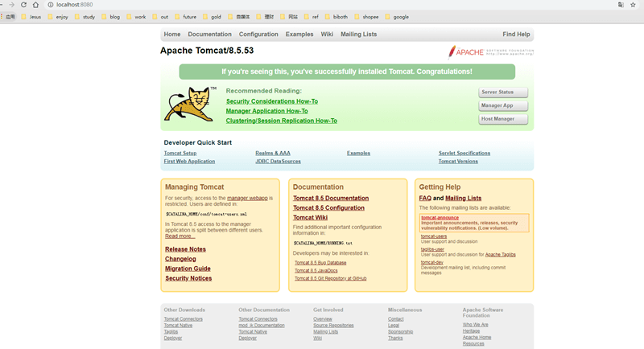Click the Server Status button
The width and height of the screenshot is (644, 349).
tap(503, 92)
